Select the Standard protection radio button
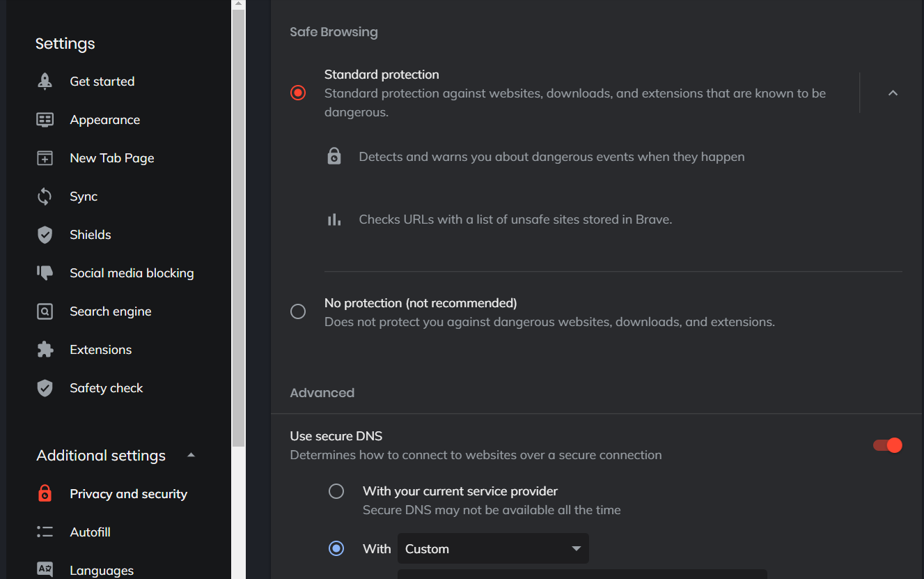Image resolution: width=924 pixels, height=579 pixels. (298, 93)
